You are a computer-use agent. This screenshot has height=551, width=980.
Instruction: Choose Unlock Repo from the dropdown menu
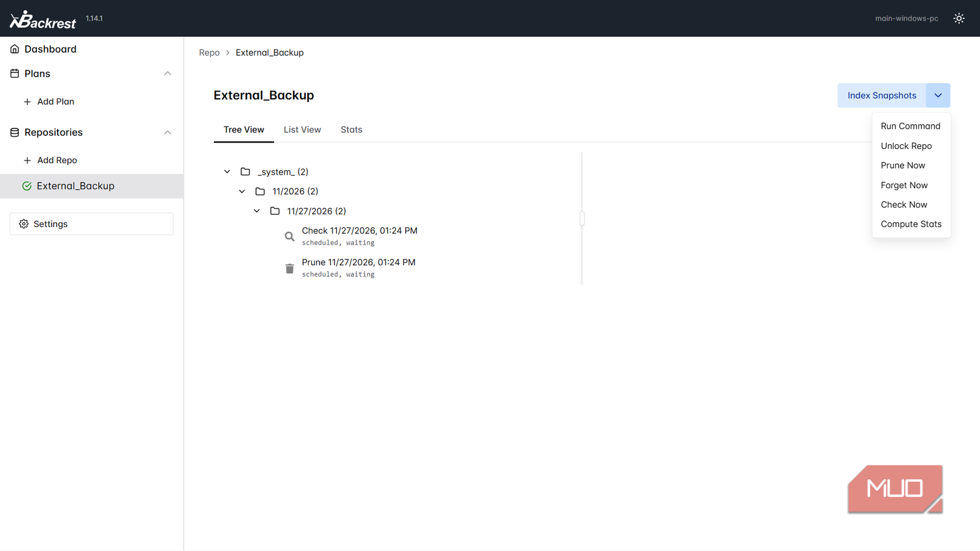click(911, 146)
